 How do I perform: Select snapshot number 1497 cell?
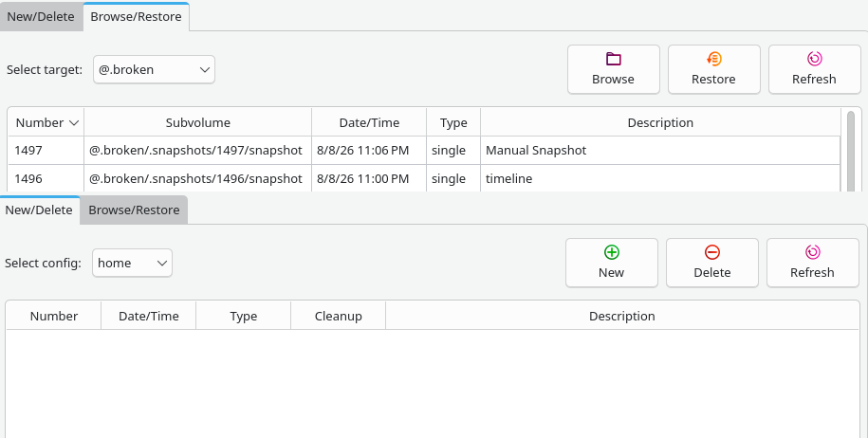point(46,151)
